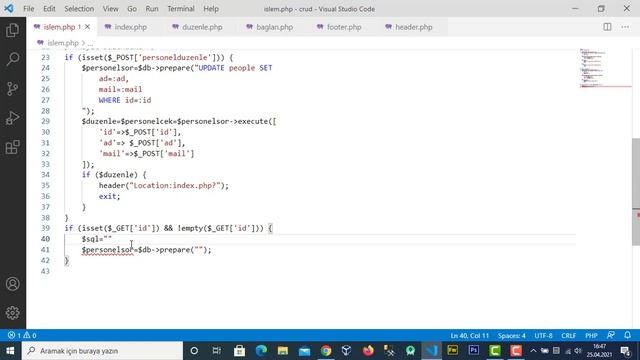Change the UTF-8 file encoding
This screenshot has width=640, height=360.
543,336
